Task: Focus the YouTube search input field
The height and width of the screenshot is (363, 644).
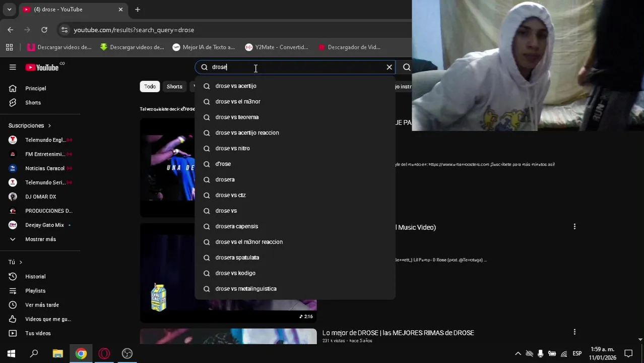Action: [x=295, y=67]
